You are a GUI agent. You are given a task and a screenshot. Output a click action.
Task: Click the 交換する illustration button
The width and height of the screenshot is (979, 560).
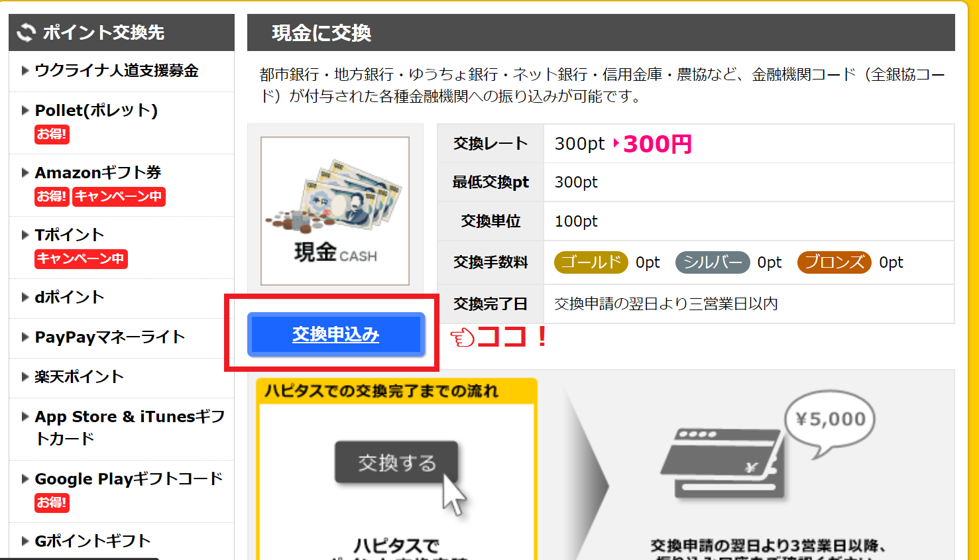click(396, 462)
